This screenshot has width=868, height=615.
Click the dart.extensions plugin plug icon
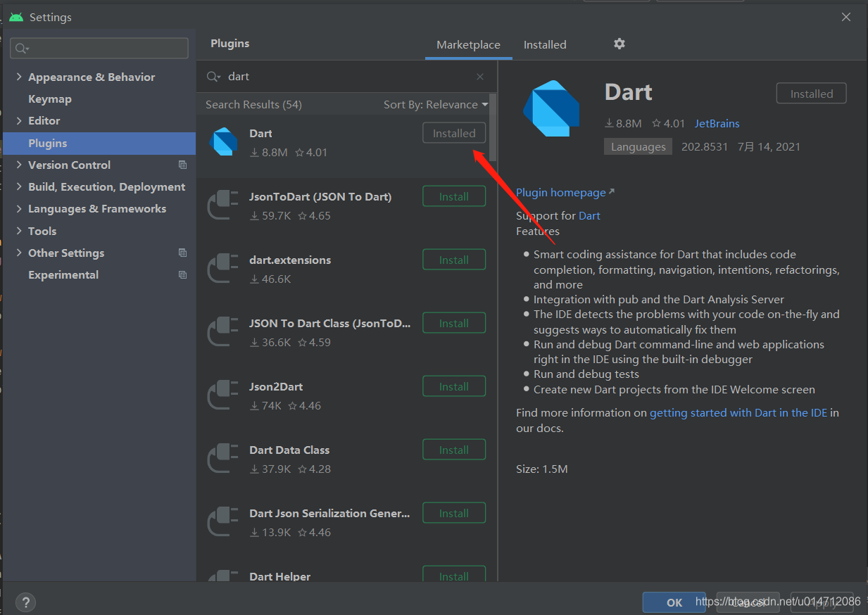coord(223,268)
